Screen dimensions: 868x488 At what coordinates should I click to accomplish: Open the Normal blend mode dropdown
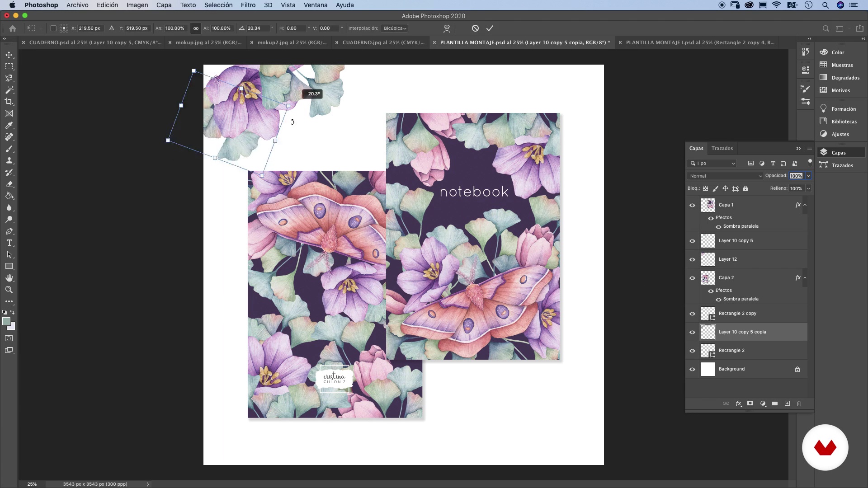click(x=725, y=176)
